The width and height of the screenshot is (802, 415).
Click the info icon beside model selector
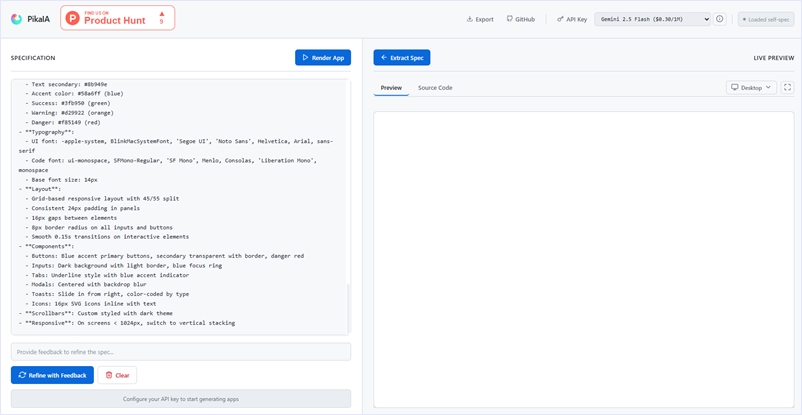720,19
